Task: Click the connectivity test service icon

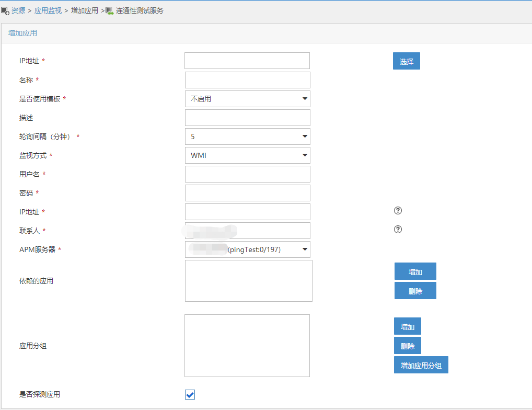Action: point(110,11)
